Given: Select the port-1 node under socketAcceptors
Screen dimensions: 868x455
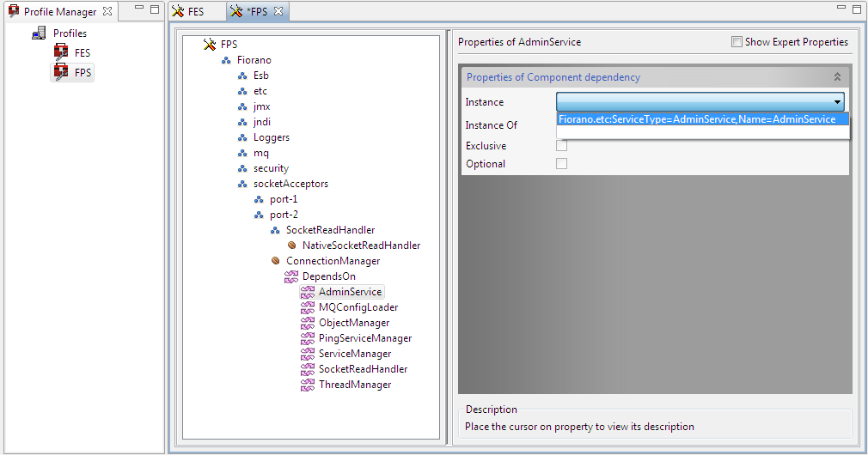Looking at the screenshot, I should [x=284, y=199].
